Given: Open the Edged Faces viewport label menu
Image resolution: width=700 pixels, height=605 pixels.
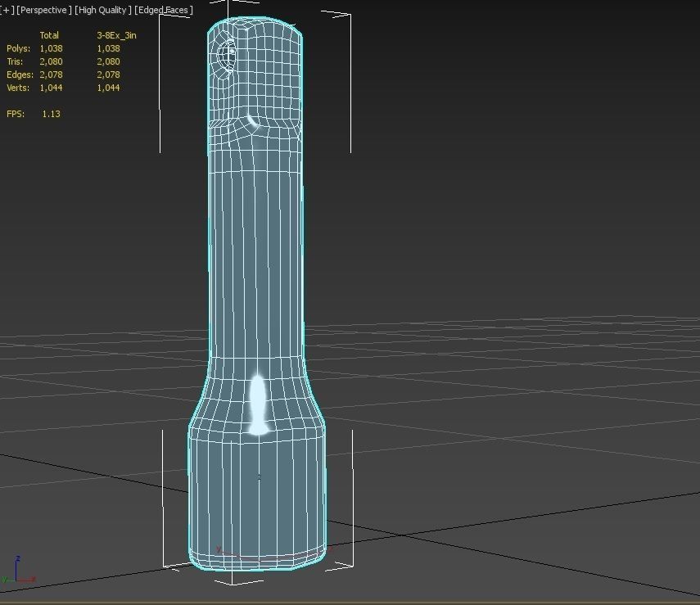Looking at the screenshot, I should pyautogui.click(x=164, y=10).
